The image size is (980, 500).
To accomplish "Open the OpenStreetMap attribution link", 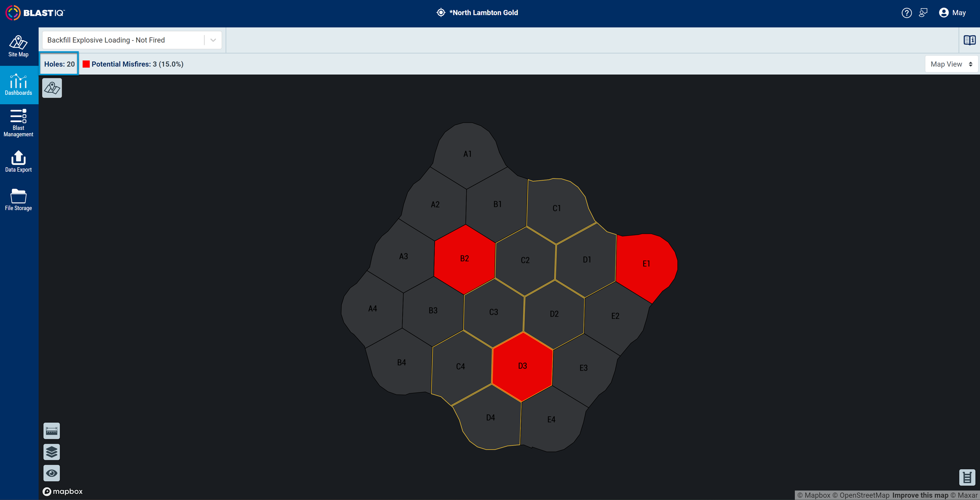I will [x=861, y=495].
